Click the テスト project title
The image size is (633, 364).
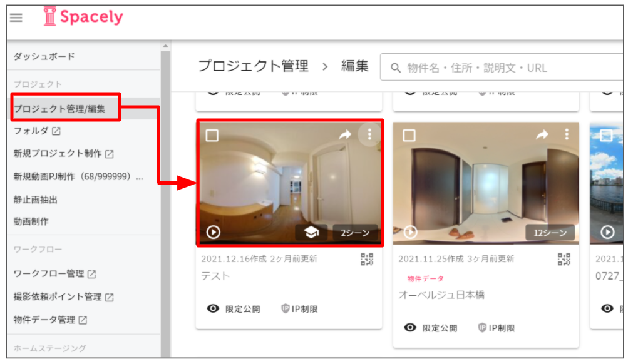tap(215, 276)
